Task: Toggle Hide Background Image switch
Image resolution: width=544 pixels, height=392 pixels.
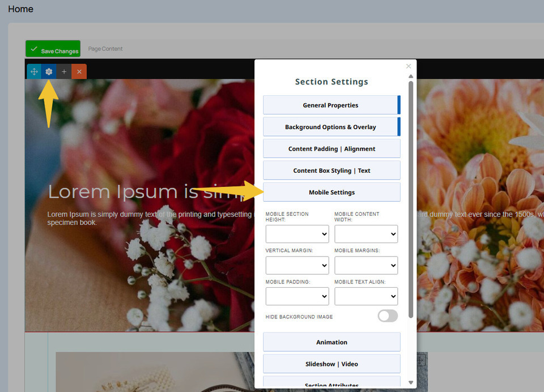Action: (x=388, y=316)
